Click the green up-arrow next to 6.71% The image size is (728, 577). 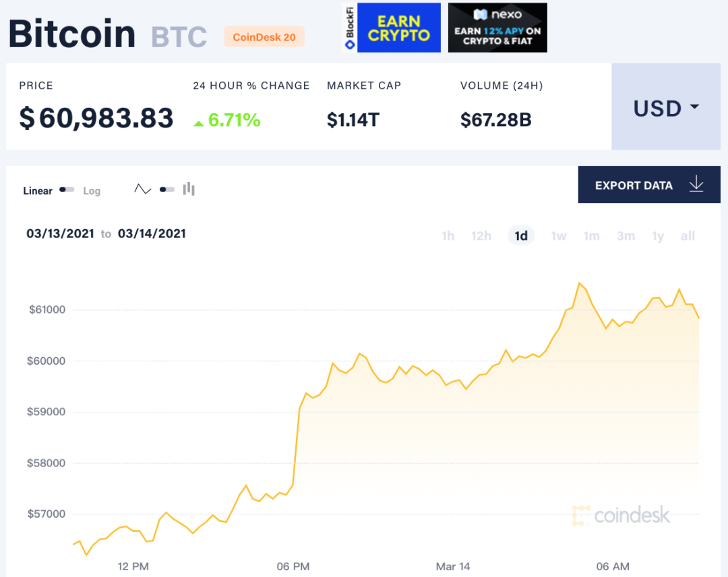[x=198, y=122]
